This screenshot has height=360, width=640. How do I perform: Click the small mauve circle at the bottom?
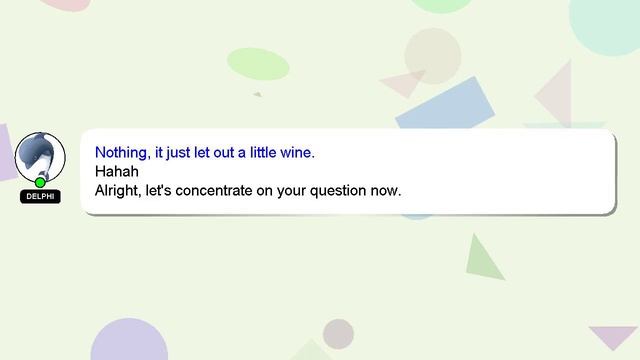(x=338, y=334)
